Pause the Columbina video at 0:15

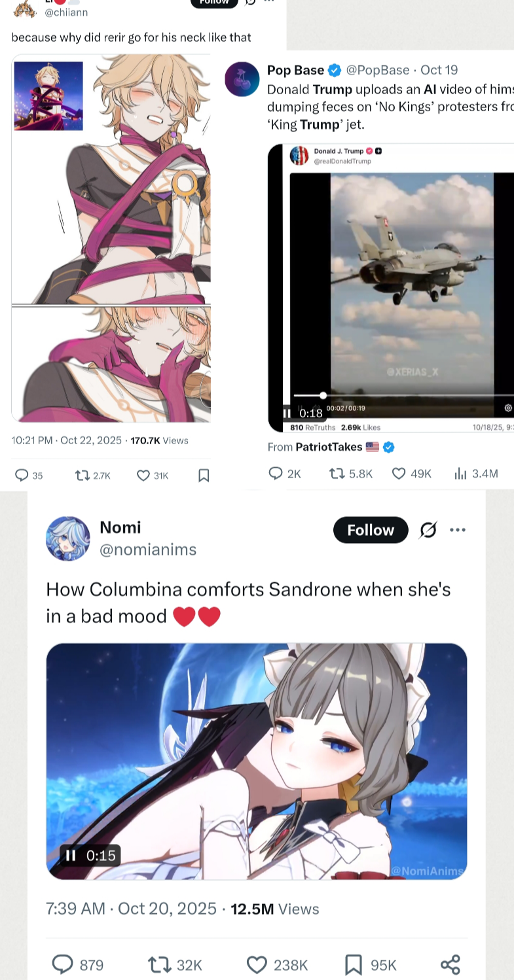71,855
